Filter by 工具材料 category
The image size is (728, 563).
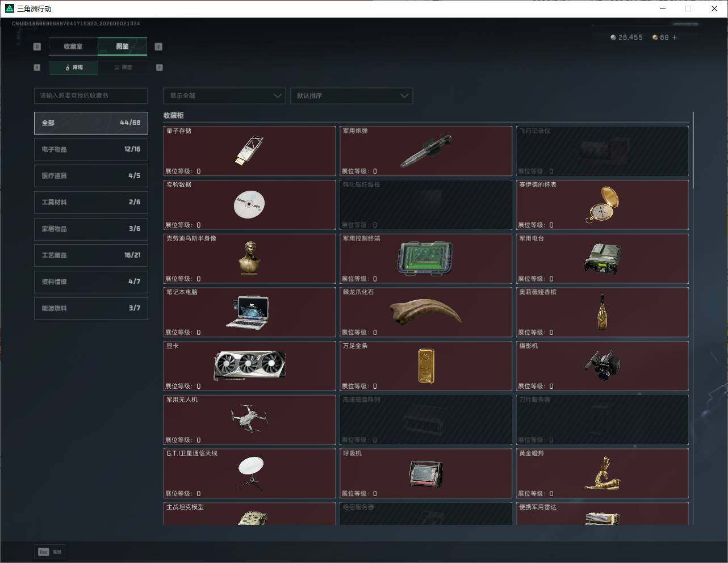pyautogui.click(x=91, y=202)
